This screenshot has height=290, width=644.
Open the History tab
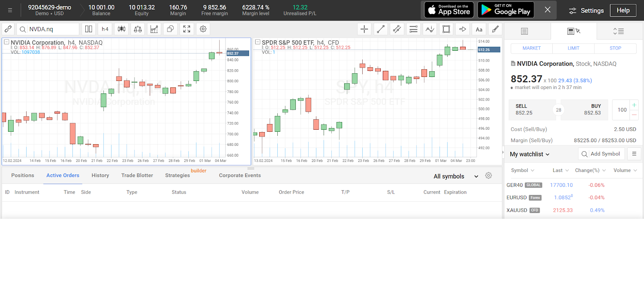(100, 176)
